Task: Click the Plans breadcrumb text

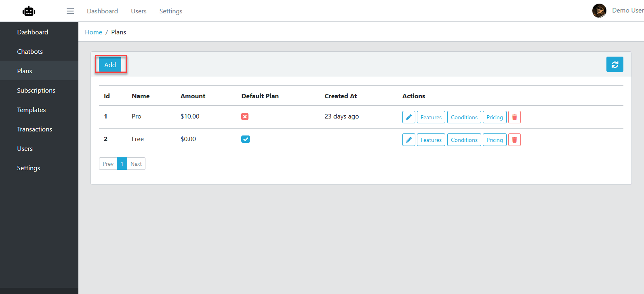Action: tap(119, 32)
